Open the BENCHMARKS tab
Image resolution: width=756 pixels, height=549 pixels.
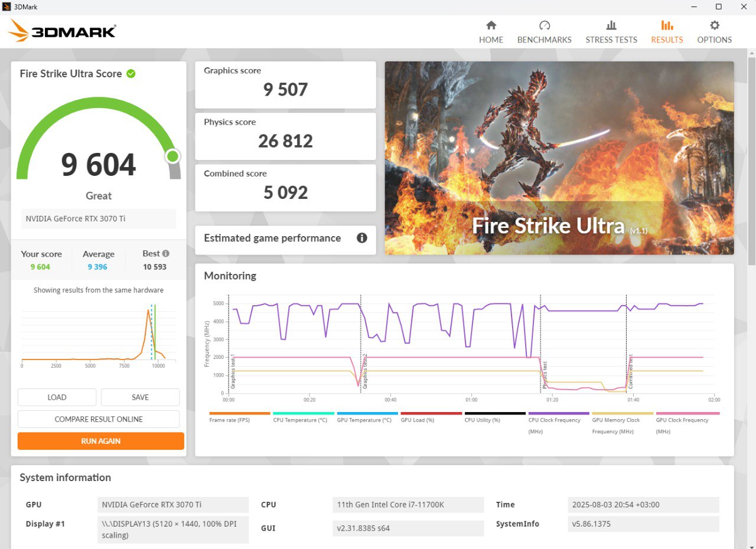point(545,32)
